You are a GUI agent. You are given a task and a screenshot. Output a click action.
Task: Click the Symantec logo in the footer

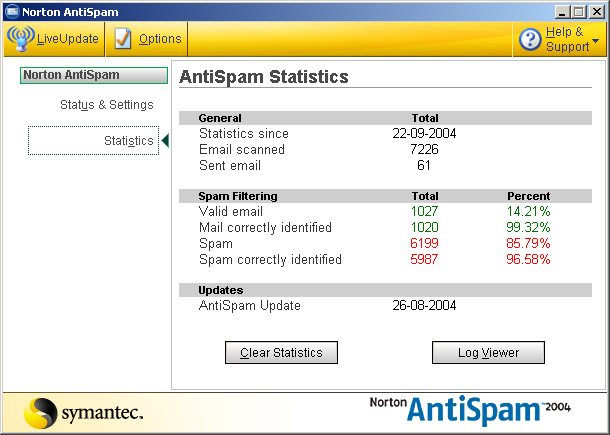point(84,413)
